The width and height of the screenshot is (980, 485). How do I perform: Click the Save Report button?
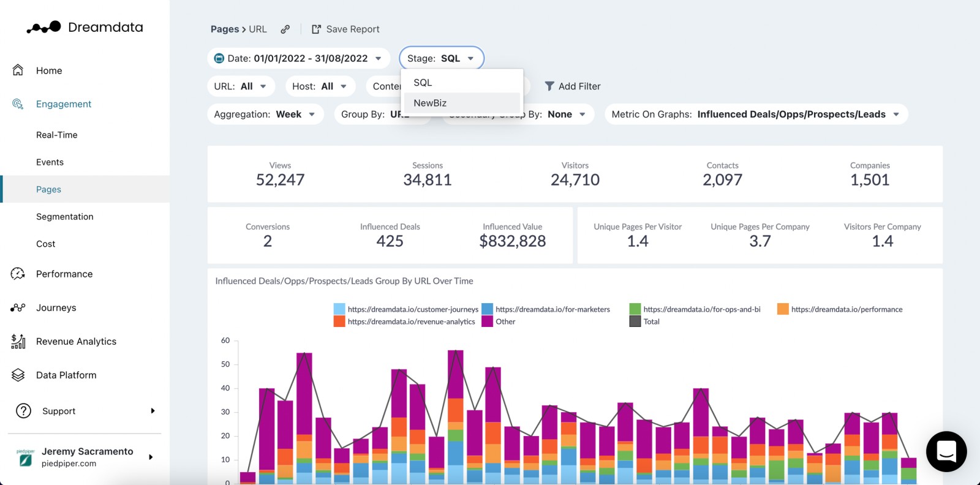pos(345,29)
